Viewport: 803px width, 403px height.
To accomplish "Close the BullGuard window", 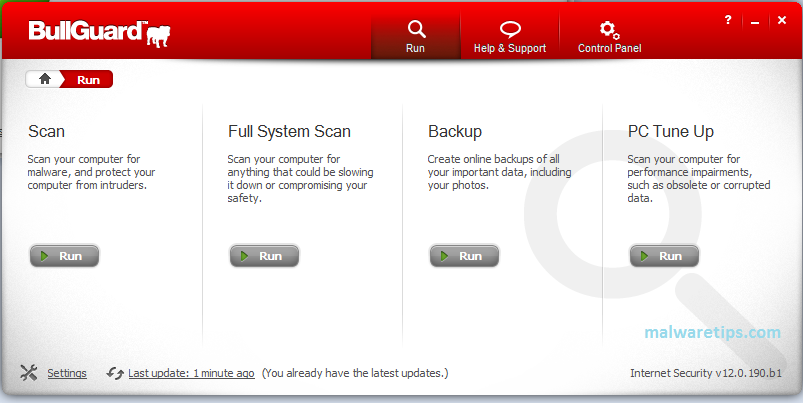I will [781, 20].
